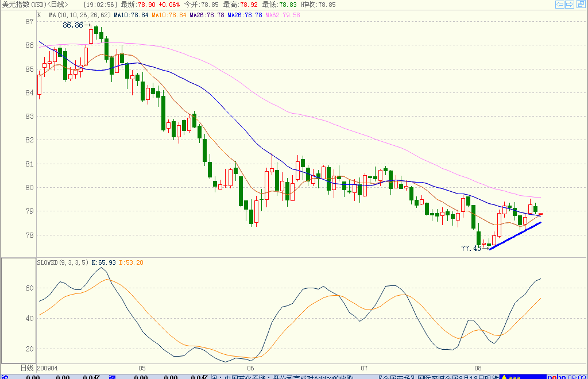Click the yellow alert triangle icon in status bar
Viewport: 588px width, 379px height.
(504, 377)
